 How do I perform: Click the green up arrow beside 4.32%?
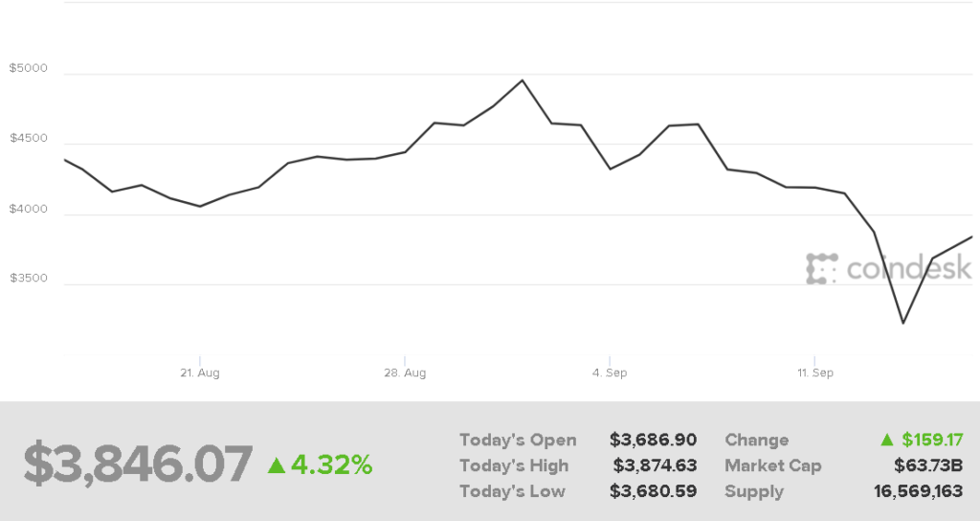277,465
